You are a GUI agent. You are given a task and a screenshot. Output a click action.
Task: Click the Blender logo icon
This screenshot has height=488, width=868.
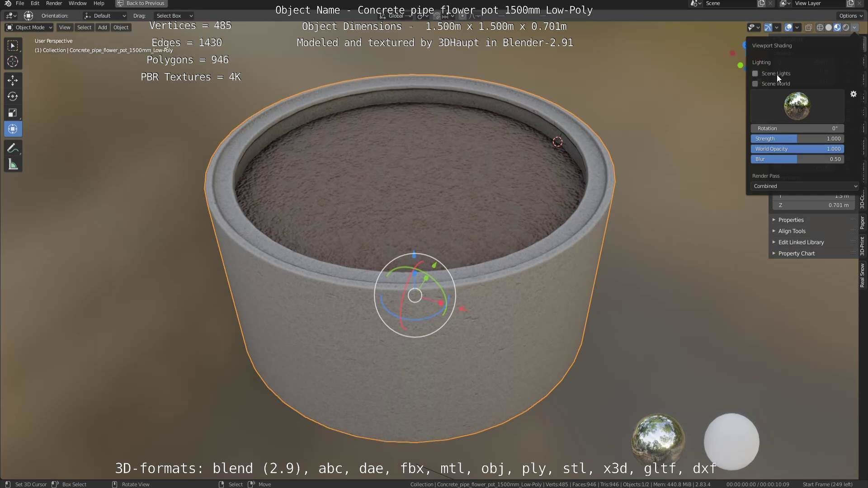click(x=8, y=3)
